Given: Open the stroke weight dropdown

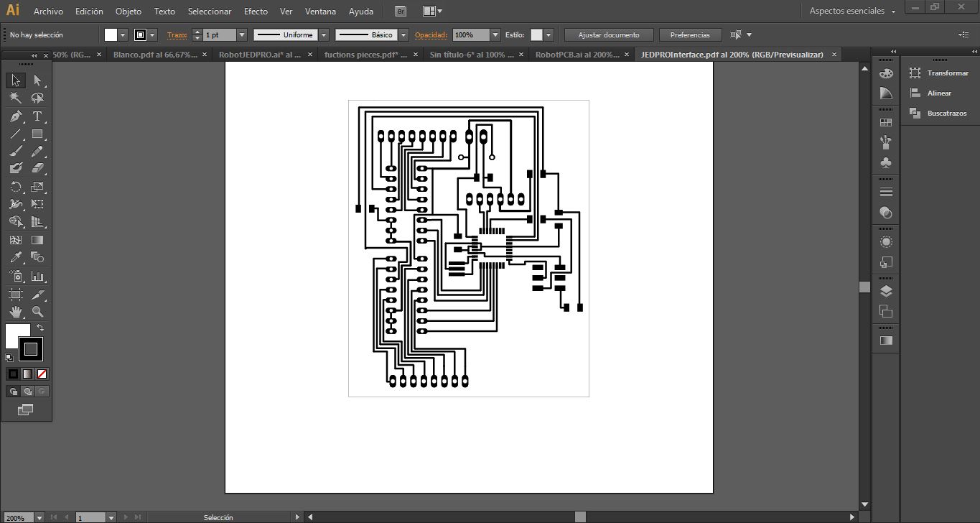Looking at the screenshot, I should (x=242, y=34).
